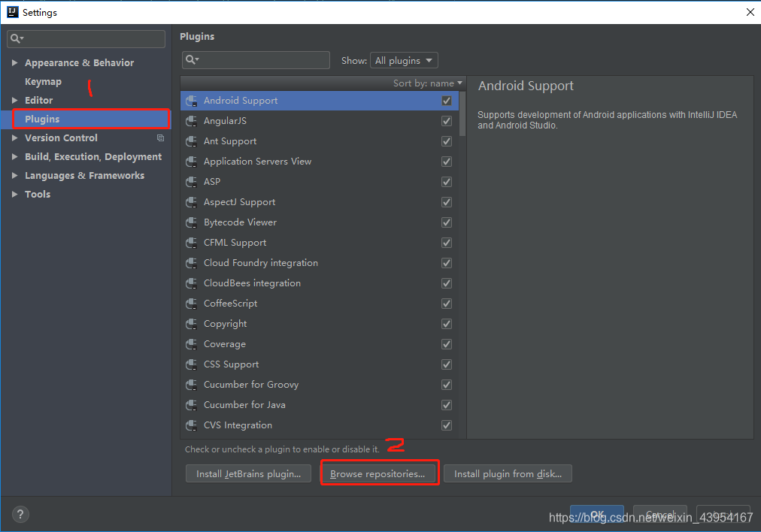Click the Install JetBrains plugin button
The image size is (761, 532).
[248, 474]
